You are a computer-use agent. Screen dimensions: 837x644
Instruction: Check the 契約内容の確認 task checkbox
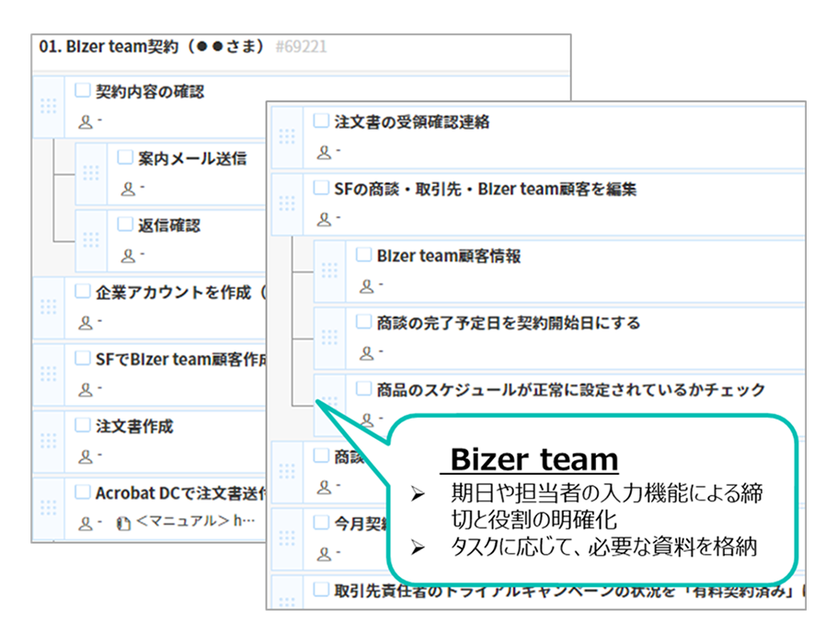[x=82, y=90]
